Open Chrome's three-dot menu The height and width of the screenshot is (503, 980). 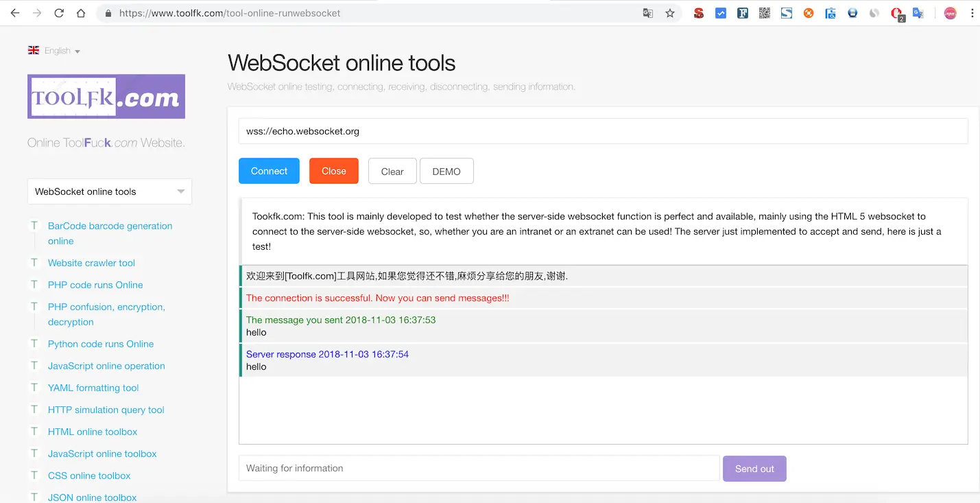tap(972, 12)
